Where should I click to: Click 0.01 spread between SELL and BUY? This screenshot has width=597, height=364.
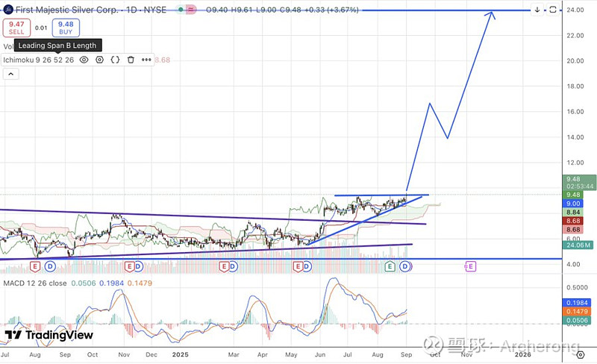point(41,28)
